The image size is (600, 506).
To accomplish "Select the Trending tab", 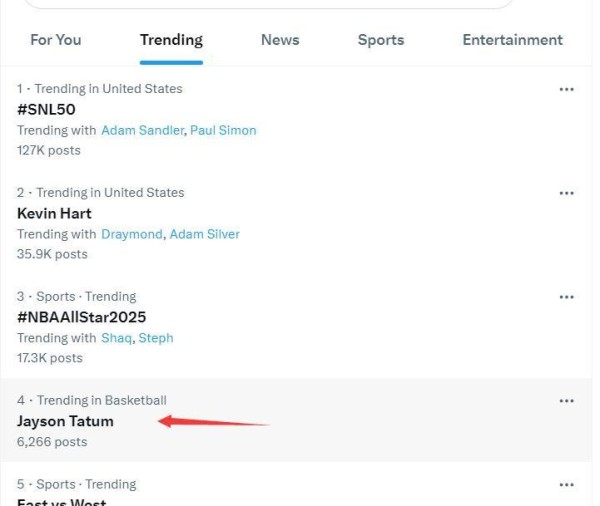I will click(x=171, y=40).
